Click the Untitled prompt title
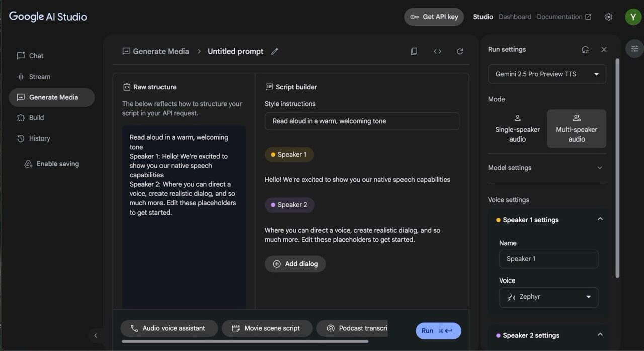Viewport: 644px width, 351px height. (235, 51)
